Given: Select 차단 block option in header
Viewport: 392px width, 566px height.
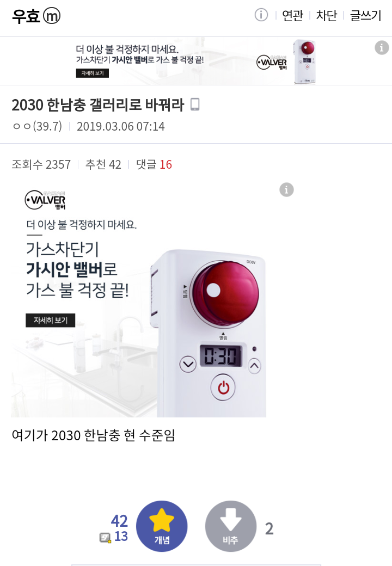Looking at the screenshot, I should coord(326,16).
